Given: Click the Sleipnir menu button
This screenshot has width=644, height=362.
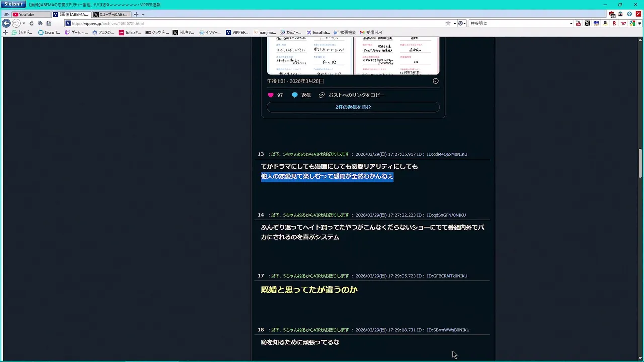Looking at the screenshot, I should click(x=13, y=5).
